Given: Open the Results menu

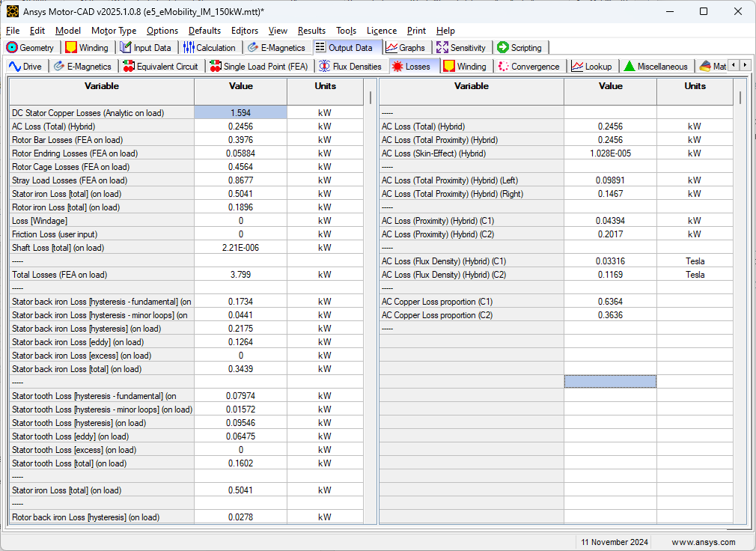Looking at the screenshot, I should (311, 31).
